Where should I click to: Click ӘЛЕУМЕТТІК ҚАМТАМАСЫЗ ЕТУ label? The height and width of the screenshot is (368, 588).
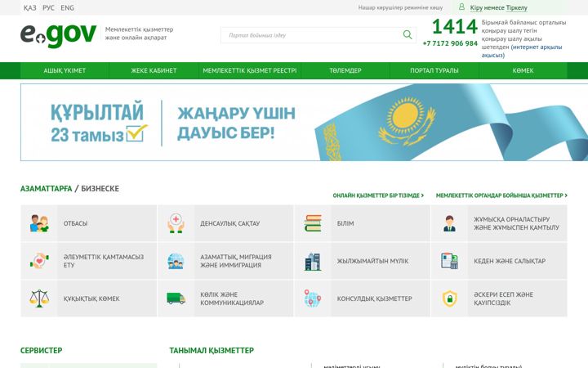tap(104, 261)
